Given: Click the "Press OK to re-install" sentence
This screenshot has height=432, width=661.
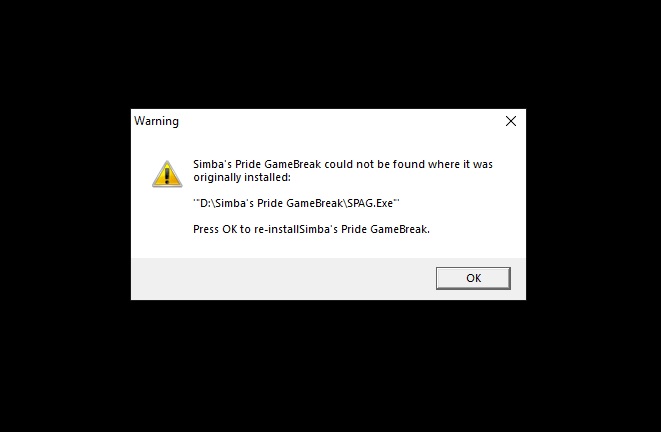Looking at the screenshot, I should (311, 229).
